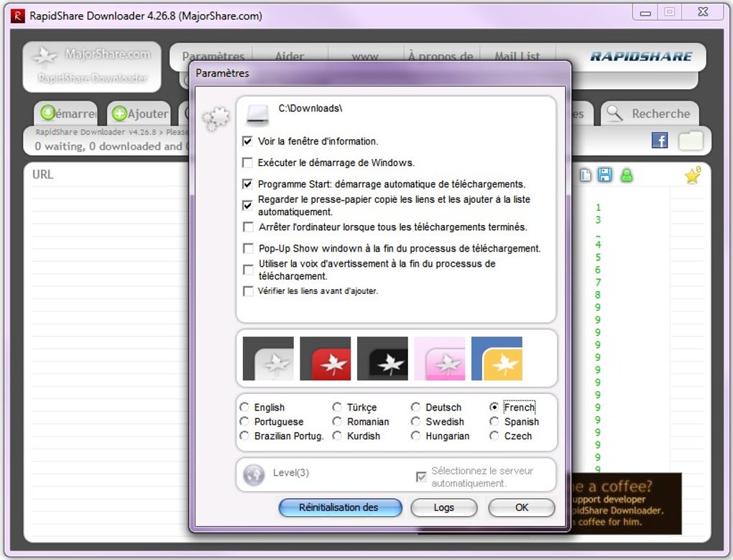The width and height of the screenshot is (733, 560).
Task: Click the Level(3) label
Action: 291,472
